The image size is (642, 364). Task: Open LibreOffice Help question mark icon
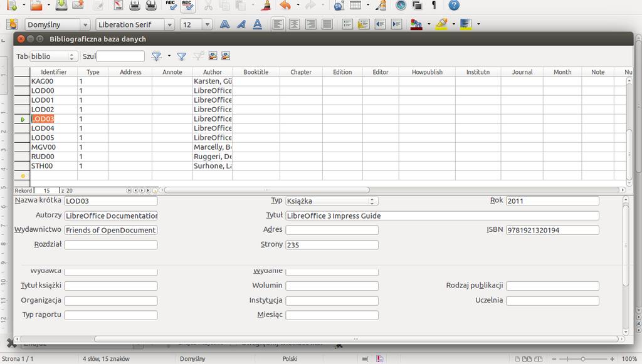click(x=454, y=5)
